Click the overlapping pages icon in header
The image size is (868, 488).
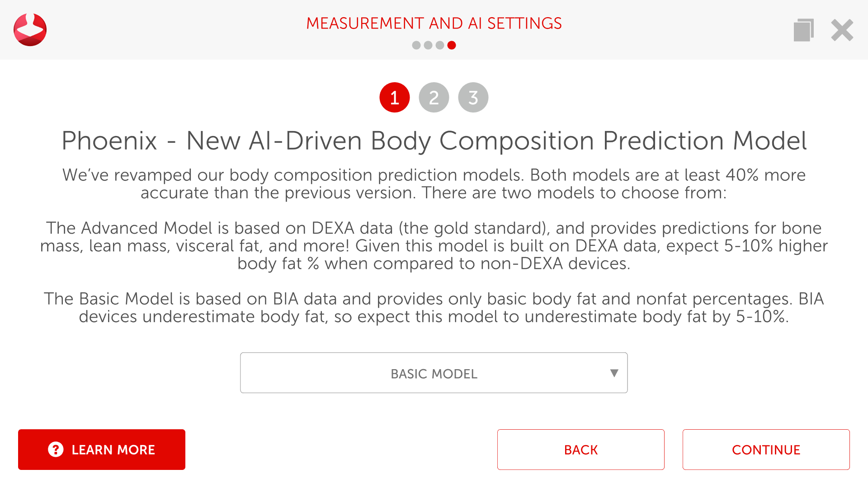click(x=803, y=30)
